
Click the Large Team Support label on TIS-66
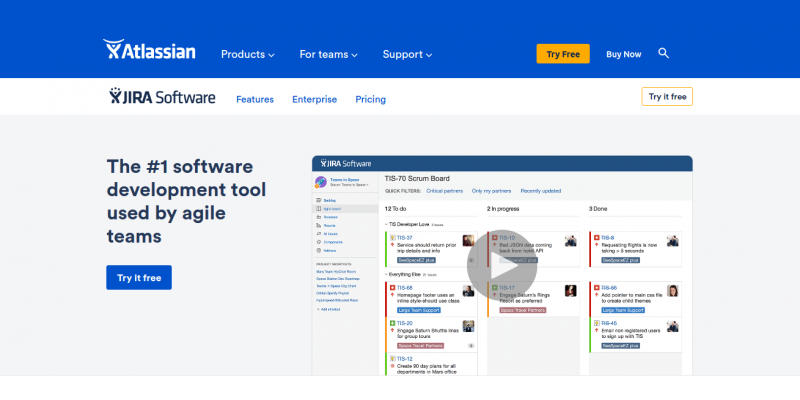tap(623, 310)
